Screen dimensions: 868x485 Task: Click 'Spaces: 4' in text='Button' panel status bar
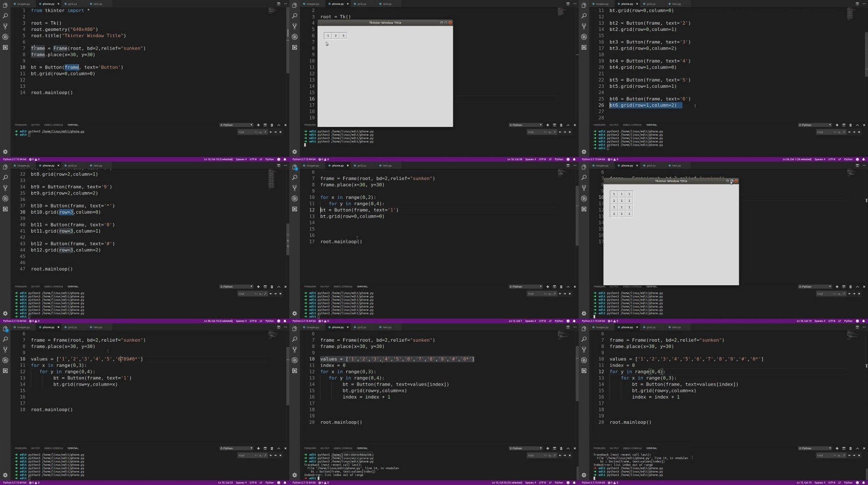(x=241, y=159)
